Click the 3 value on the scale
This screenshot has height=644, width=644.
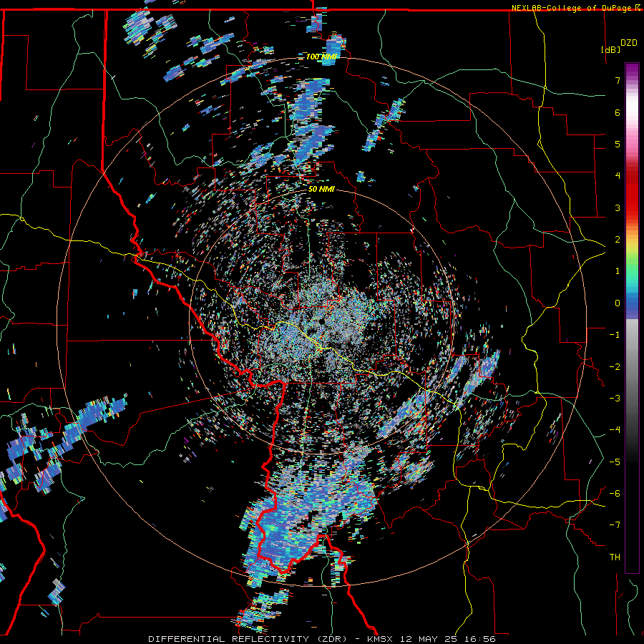pos(618,208)
